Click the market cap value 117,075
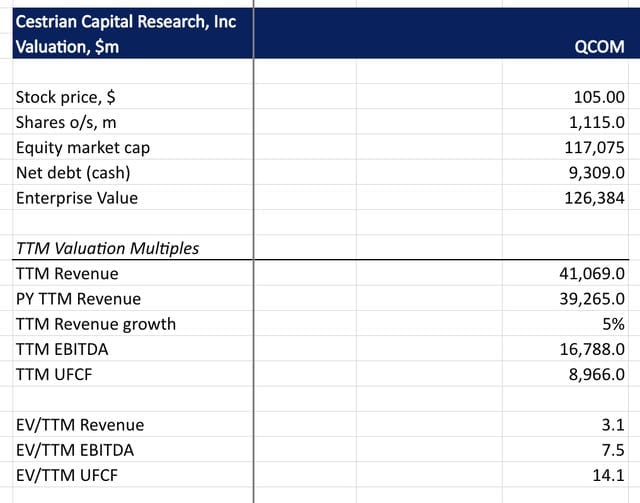 (594, 148)
